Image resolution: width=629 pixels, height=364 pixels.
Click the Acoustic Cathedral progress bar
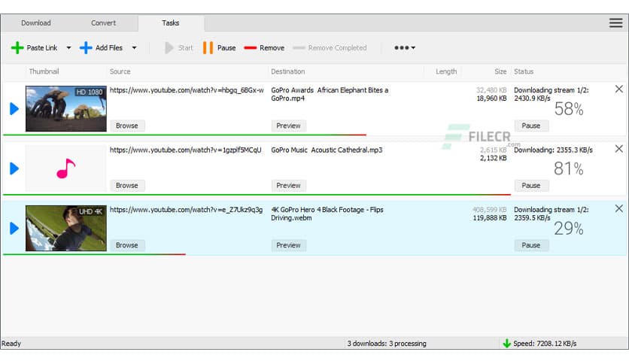(257, 195)
